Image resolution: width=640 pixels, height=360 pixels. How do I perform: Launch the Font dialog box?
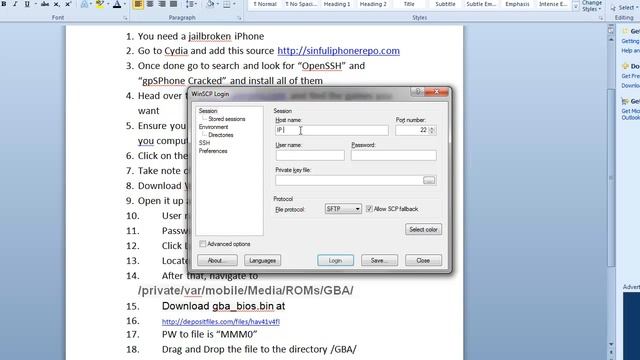click(125, 18)
